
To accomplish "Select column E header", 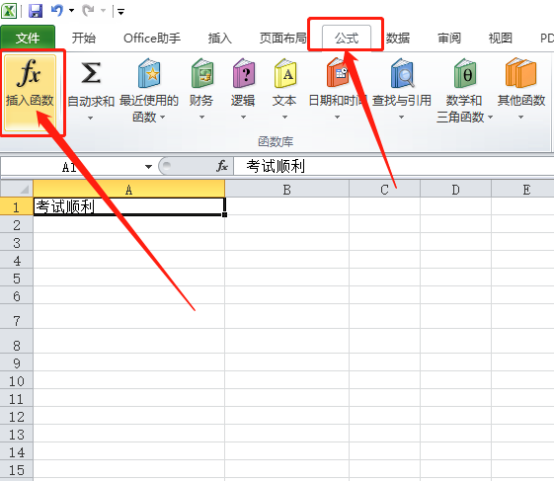I will point(523,189).
